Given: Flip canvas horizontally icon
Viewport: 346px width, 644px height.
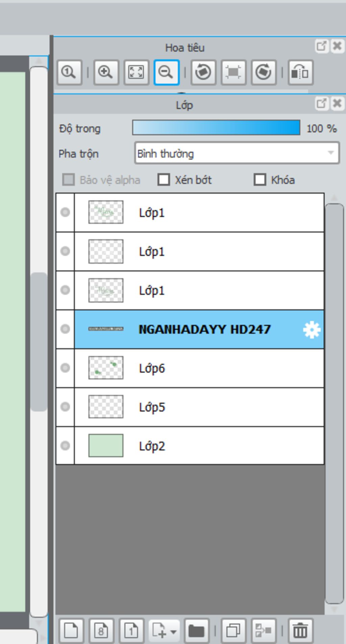Looking at the screenshot, I should 300,72.
